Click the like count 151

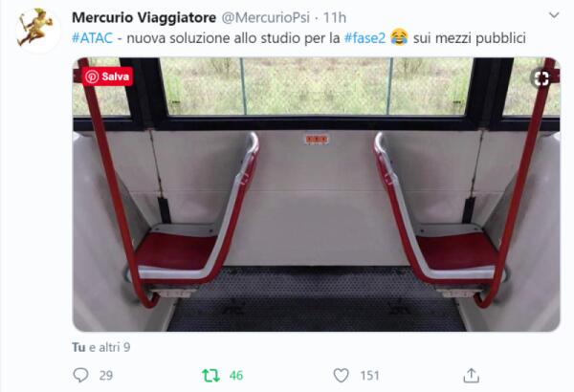(369, 376)
